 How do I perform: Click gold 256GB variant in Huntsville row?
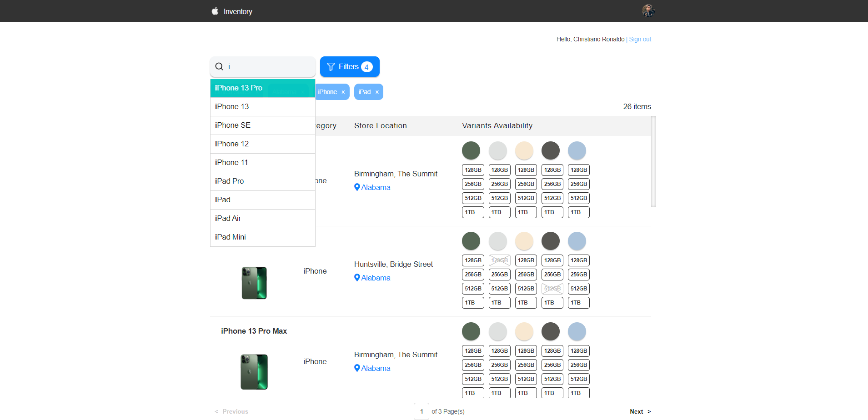point(526,275)
